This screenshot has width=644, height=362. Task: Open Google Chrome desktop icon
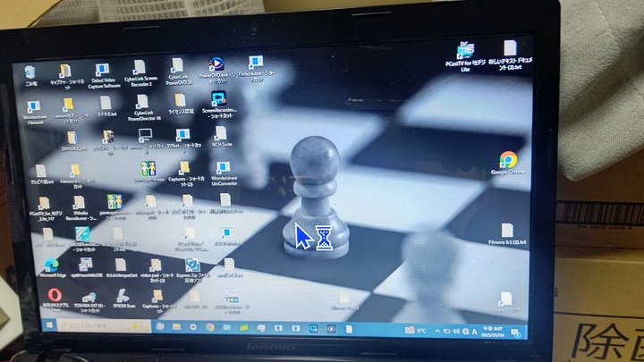[x=508, y=163]
